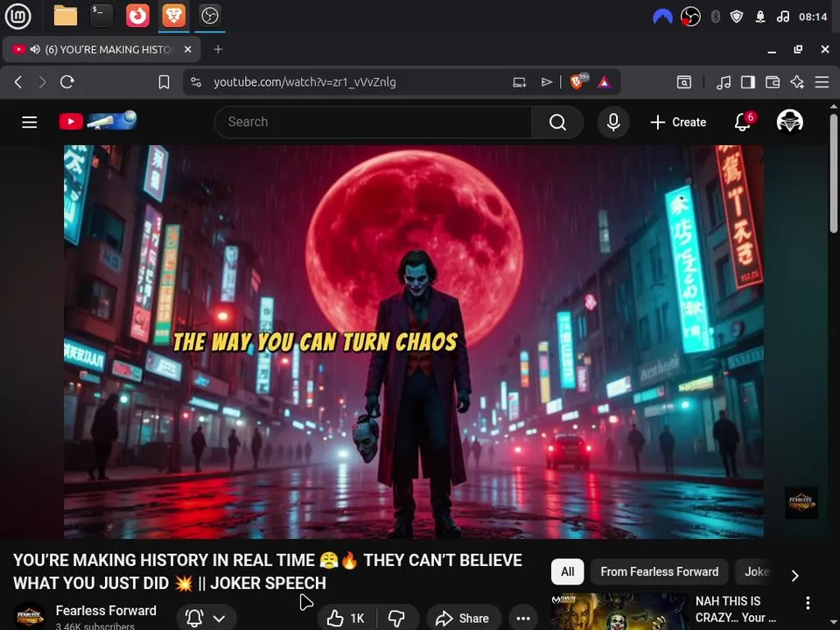
Task: Click the magnifier search button
Action: [557, 122]
